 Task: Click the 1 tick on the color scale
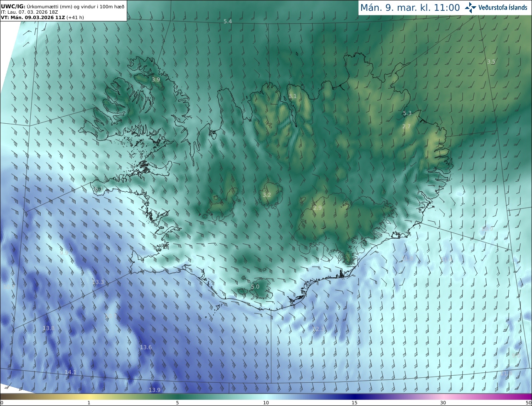[89, 403]
